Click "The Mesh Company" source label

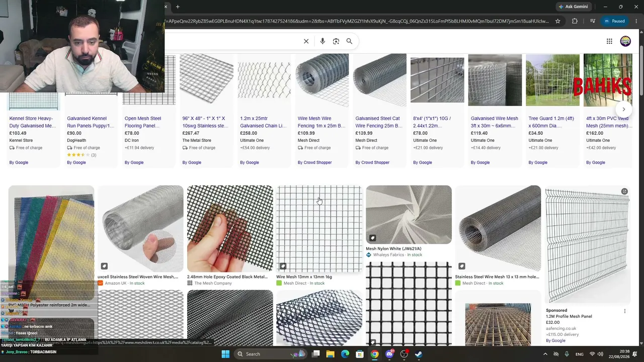(x=213, y=283)
